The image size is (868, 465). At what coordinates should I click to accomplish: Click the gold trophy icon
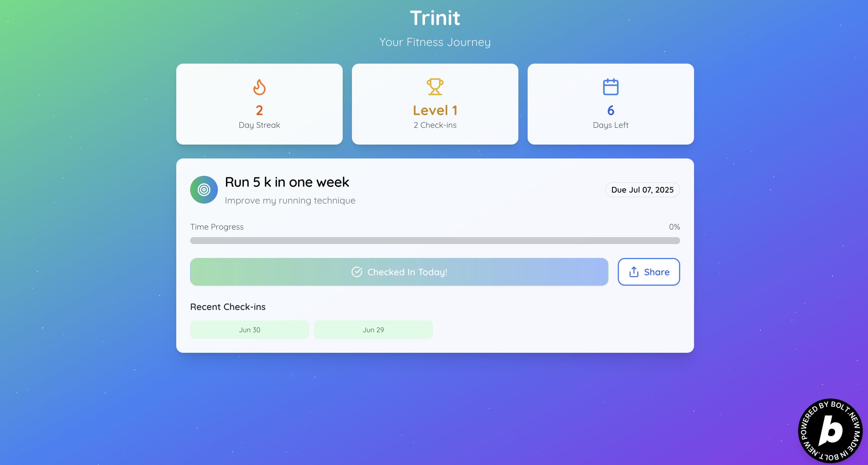click(x=435, y=87)
